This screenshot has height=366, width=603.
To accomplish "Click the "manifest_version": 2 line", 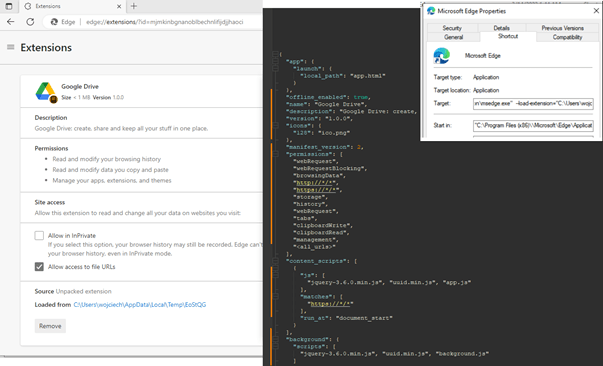I will 325,147.
